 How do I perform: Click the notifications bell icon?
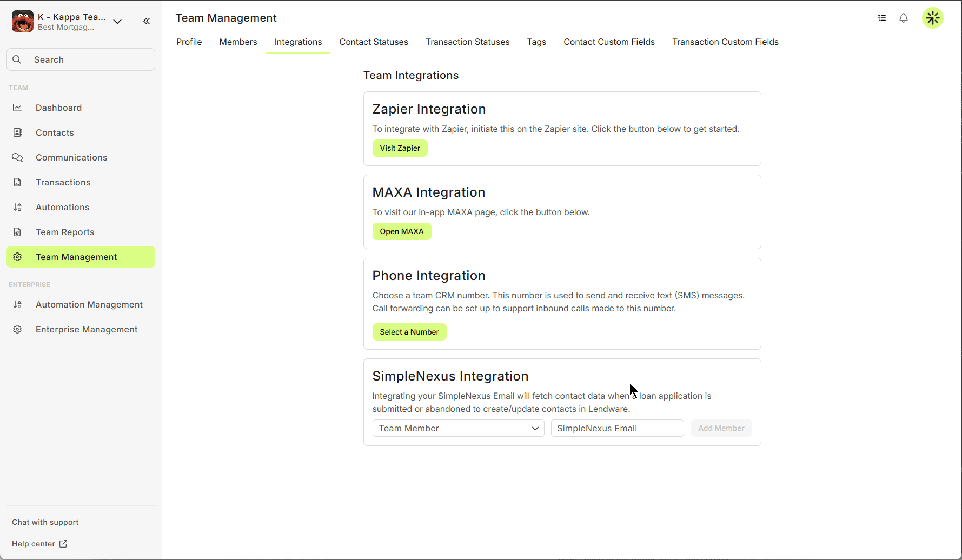coord(904,18)
